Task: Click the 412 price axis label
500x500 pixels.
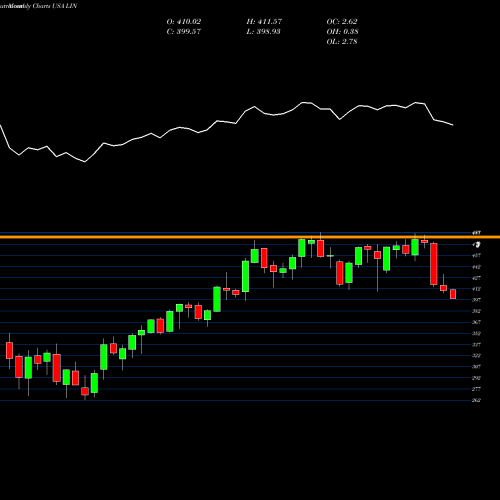Action: [477, 289]
